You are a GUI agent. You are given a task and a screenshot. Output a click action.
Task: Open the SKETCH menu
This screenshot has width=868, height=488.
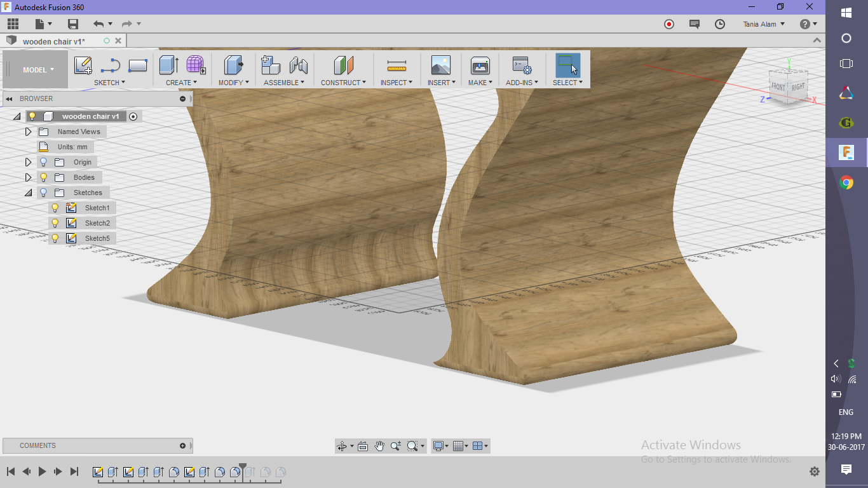(x=109, y=83)
